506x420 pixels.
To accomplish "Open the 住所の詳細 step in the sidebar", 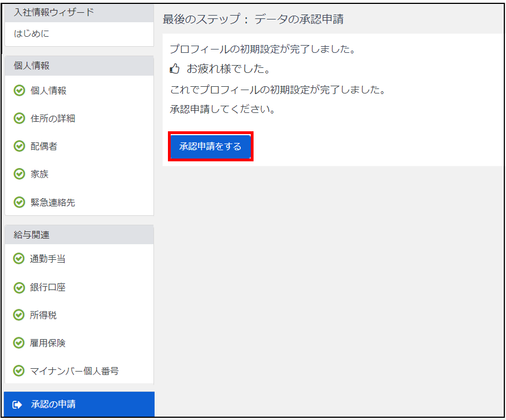I will pyautogui.click(x=52, y=118).
